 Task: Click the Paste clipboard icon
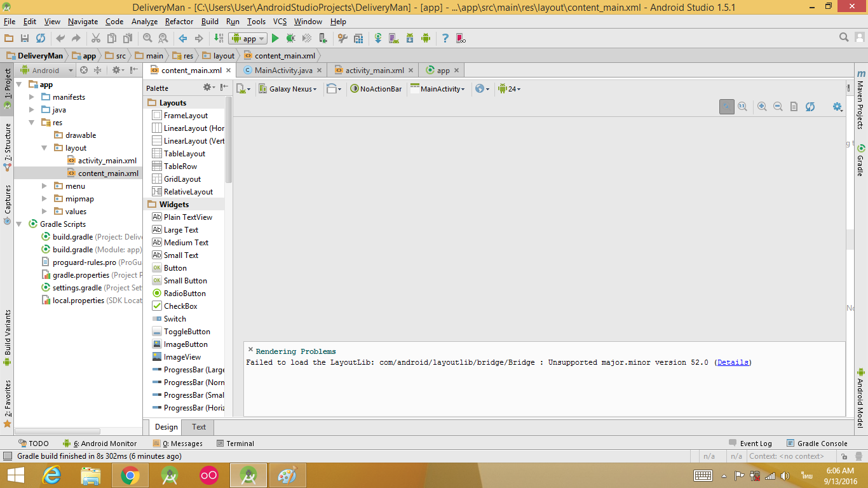(128, 38)
